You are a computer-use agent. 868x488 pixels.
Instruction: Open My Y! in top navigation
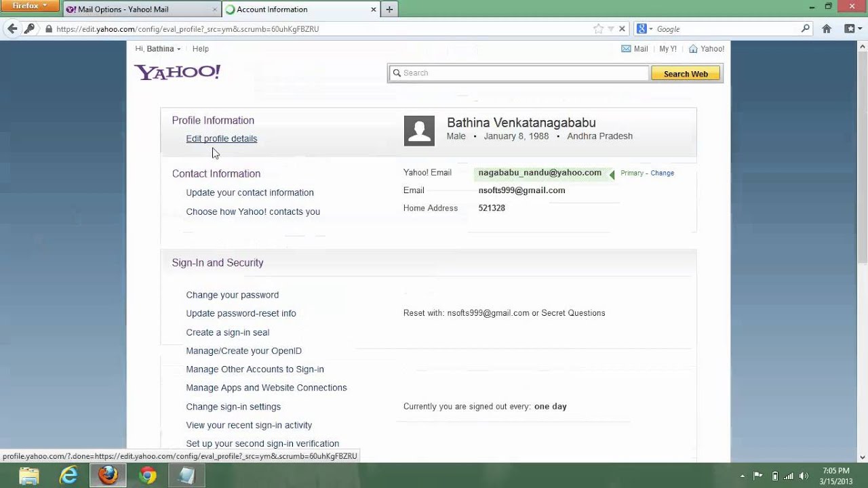(x=668, y=49)
